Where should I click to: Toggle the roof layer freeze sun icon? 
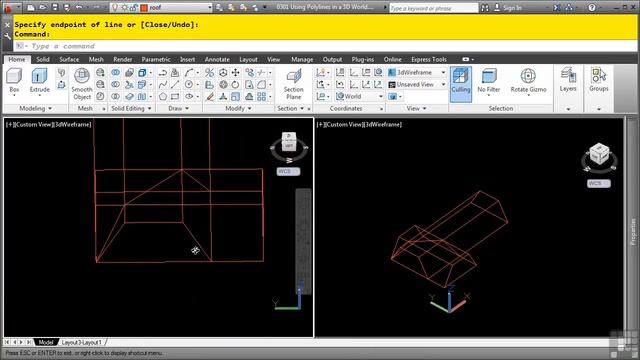point(124,7)
